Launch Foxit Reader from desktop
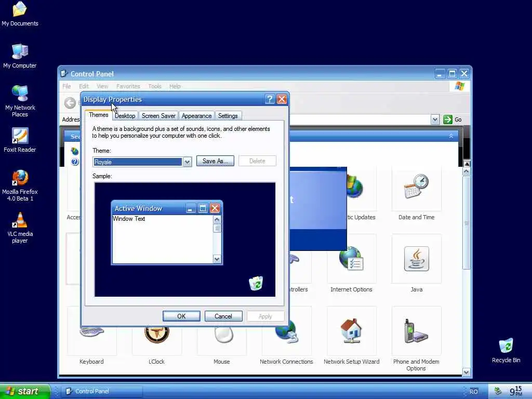This screenshot has width=532, height=399. point(20,140)
